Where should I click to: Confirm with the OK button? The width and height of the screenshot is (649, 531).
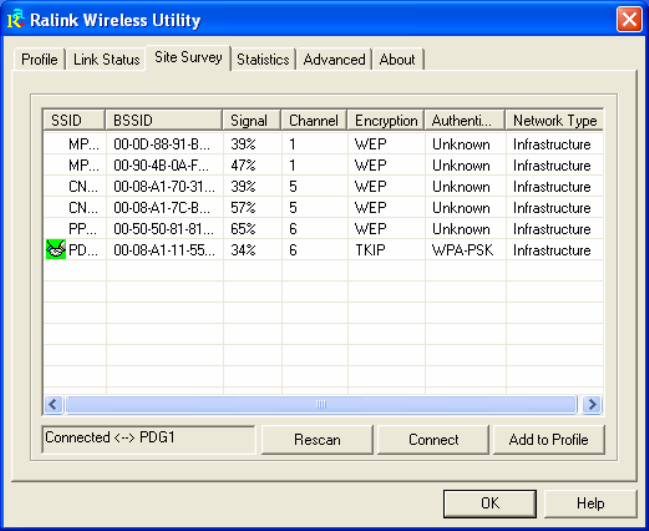click(x=490, y=503)
